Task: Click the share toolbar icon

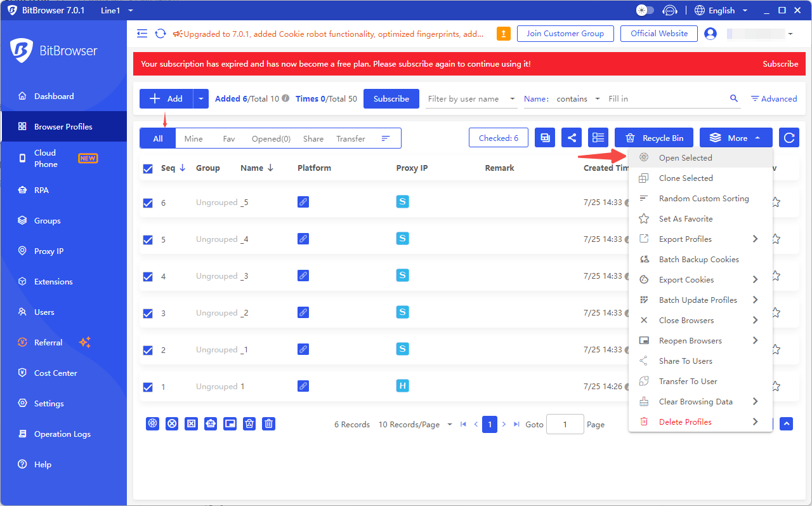Action: point(572,138)
